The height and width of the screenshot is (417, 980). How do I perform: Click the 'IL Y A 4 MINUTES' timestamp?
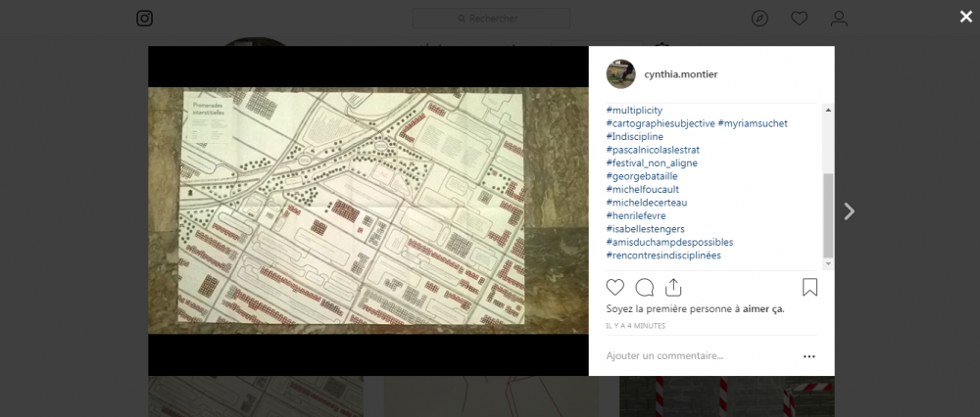[636, 326]
